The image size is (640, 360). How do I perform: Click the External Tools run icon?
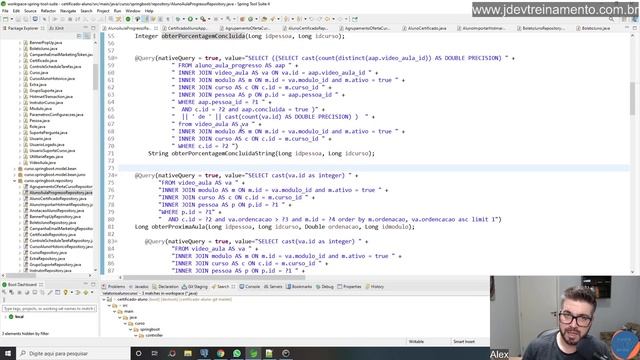(203, 19)
